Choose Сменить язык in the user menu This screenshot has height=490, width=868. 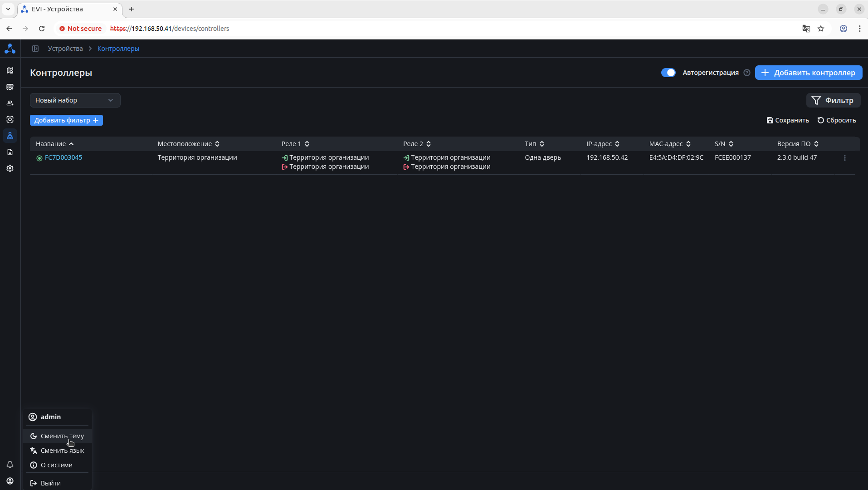[58, 451]
